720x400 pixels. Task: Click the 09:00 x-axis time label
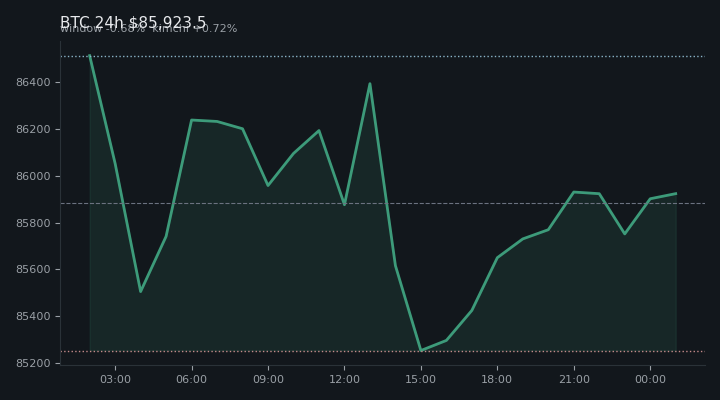[268, 379]
